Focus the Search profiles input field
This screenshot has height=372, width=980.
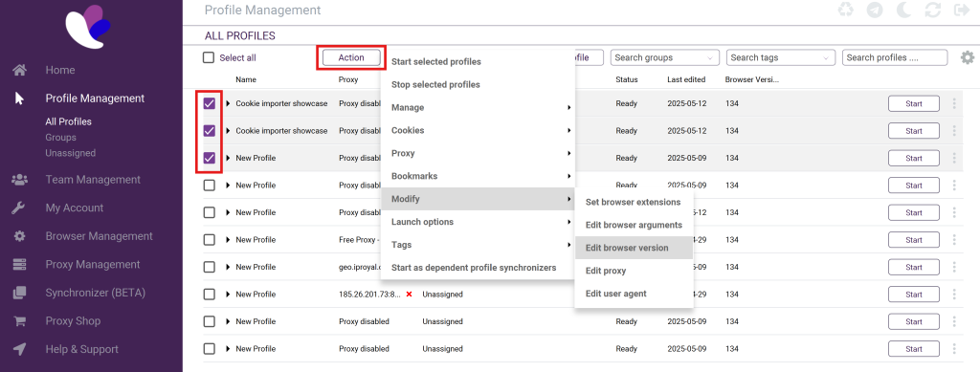[895, 57]
